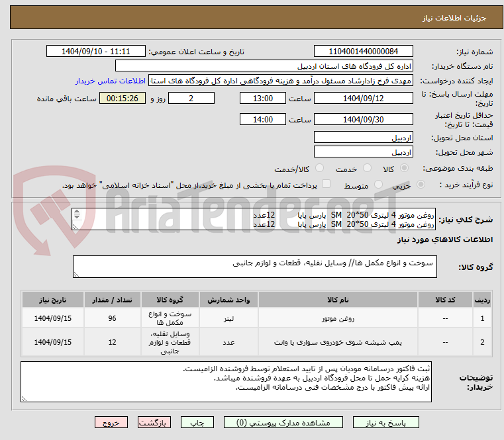The height and width of the screenshot is (440, 504).
Task: Select the جزیی purchase type radio
Action: (421, 185)
